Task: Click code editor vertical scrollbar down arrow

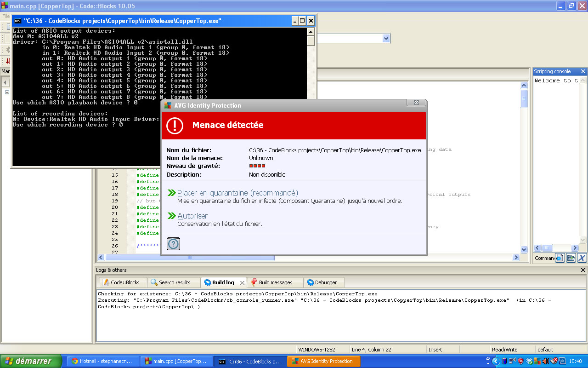Action: [x=524, y=249]
